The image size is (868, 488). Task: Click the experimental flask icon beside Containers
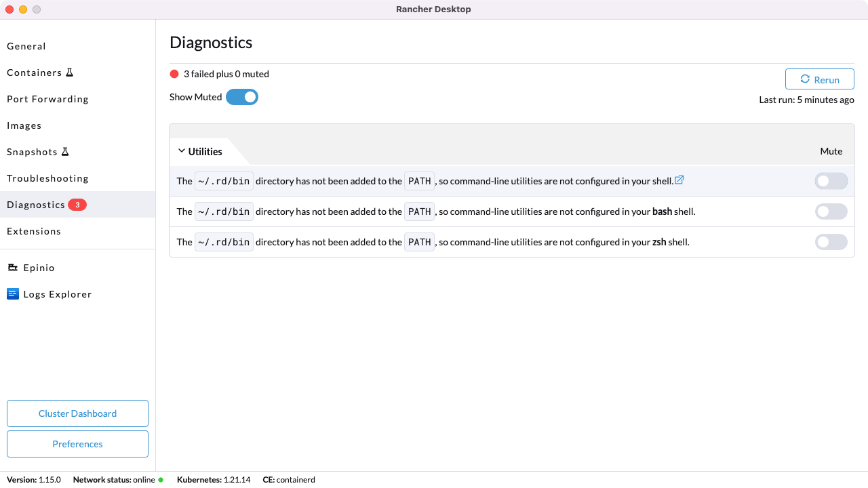pyautogui.click(x=70, y=72)
